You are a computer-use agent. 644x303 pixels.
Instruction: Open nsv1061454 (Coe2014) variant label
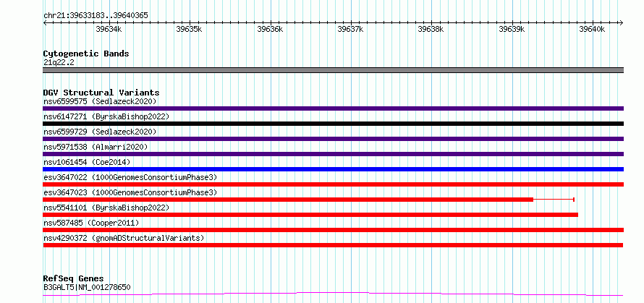point(87,162)
